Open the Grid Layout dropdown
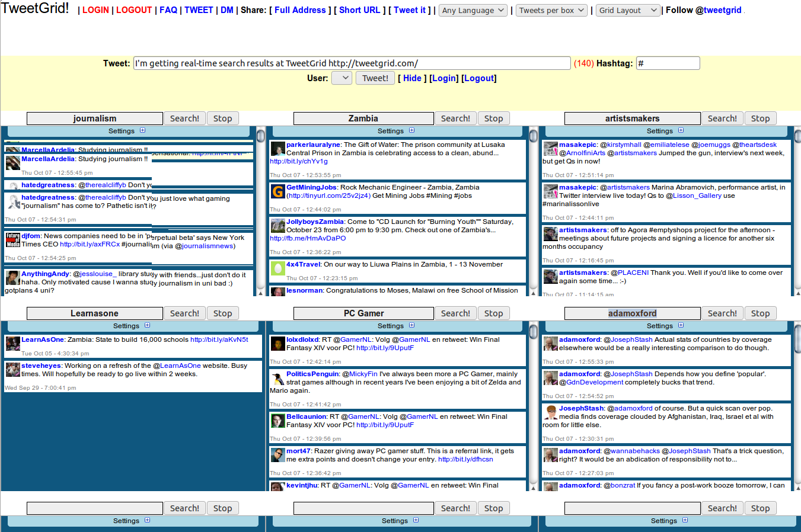The height and width of the screenshot is (532, 801). coord(628,10)
